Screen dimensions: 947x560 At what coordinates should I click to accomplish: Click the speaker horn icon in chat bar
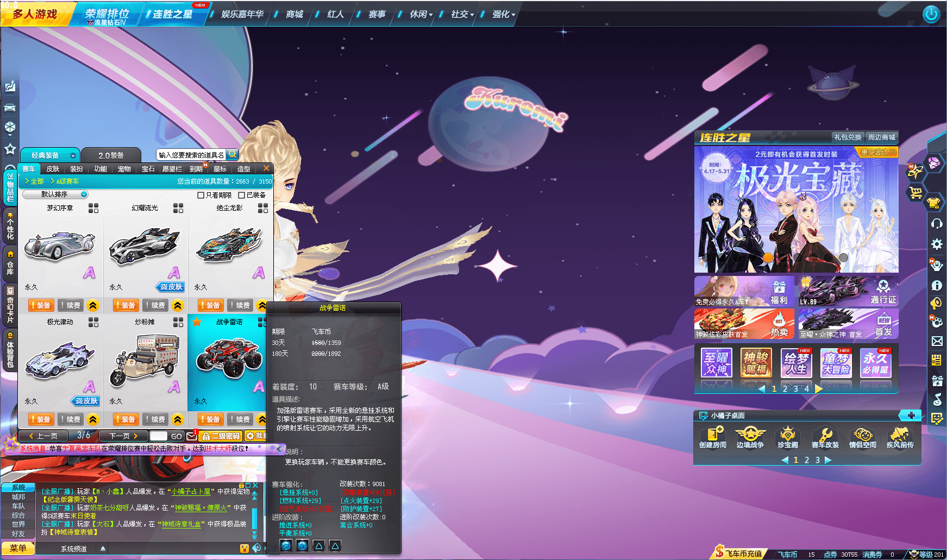click(x=256, y=549)
